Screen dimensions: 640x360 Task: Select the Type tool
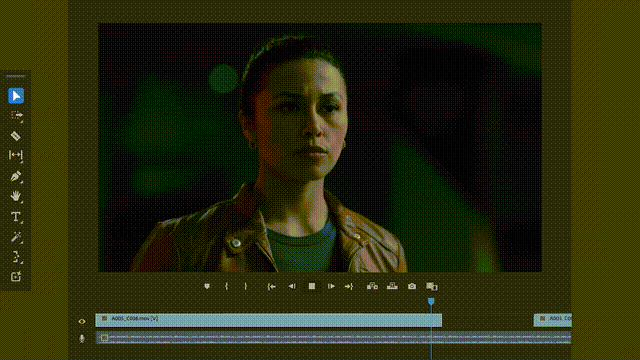point(16,216)
